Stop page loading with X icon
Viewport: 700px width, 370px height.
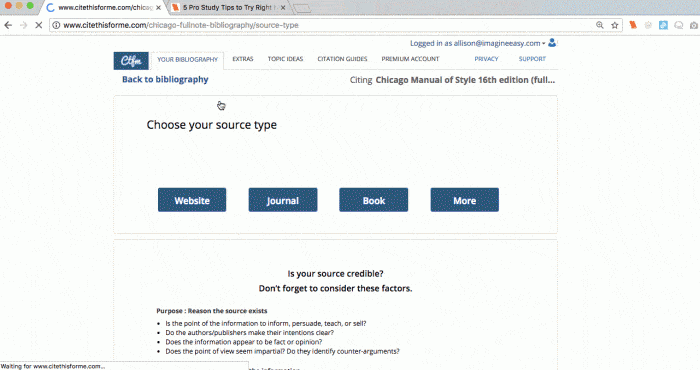(39, 25)
